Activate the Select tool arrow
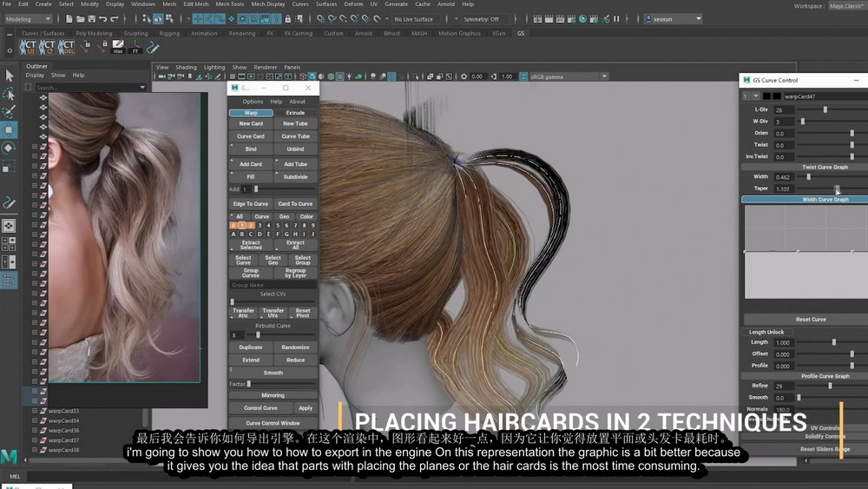 pyautogui.click(x=9, y=76)
